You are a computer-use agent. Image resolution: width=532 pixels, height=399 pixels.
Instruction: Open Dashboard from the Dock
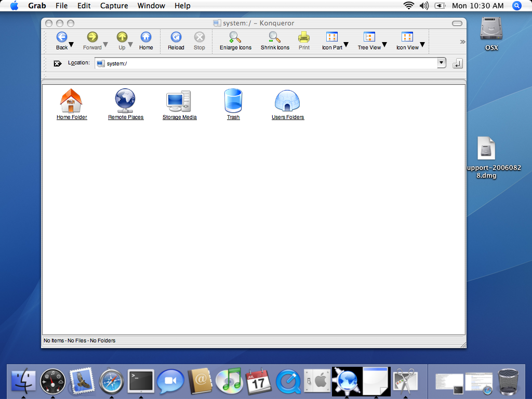click(52, 381)
